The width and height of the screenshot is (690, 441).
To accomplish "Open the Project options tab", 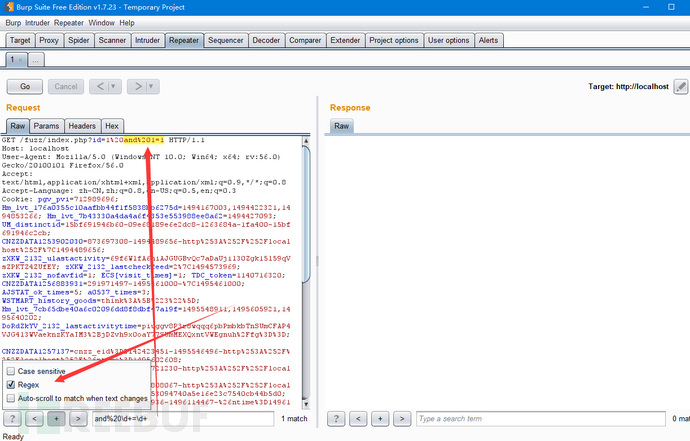I will click(x=394, y=40).
